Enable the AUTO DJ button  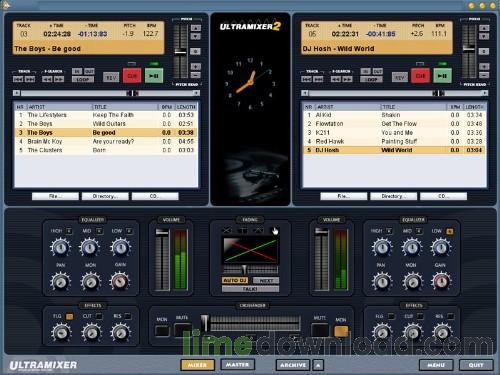[235, 280]
